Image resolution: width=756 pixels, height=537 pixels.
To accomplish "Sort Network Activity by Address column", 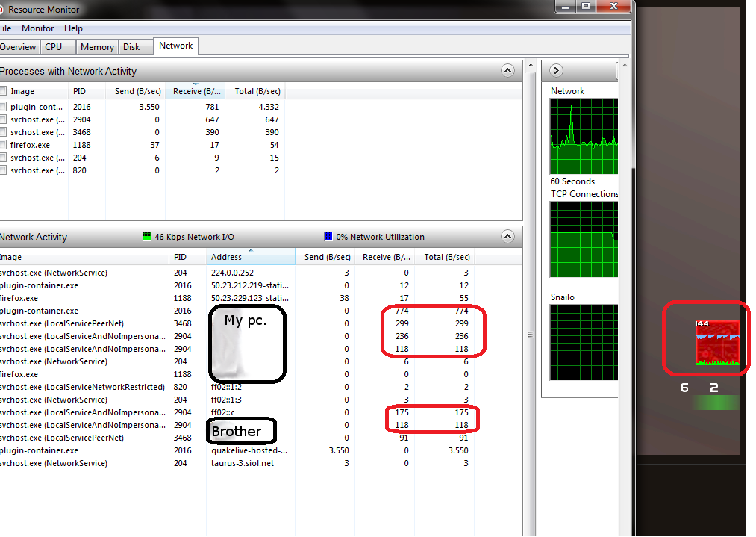I will tap(250, 257).
